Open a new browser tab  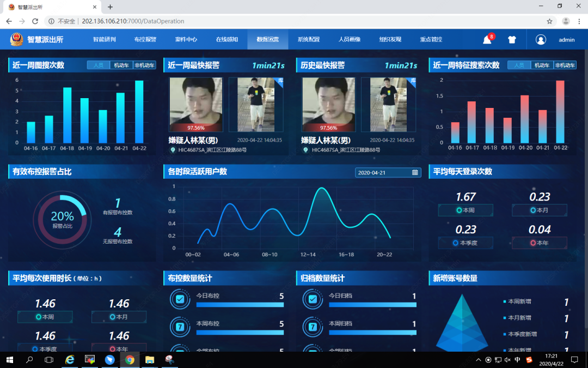click(x=110, y=7)
